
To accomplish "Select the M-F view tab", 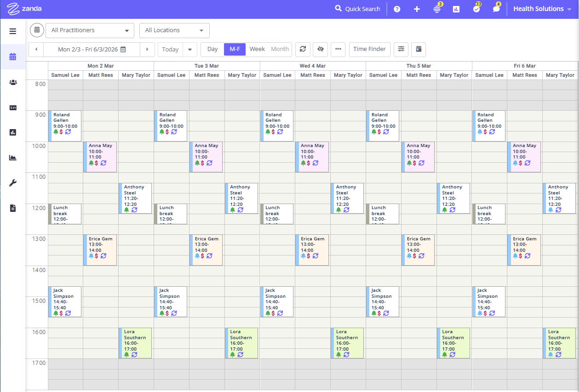I will point(235,49).
